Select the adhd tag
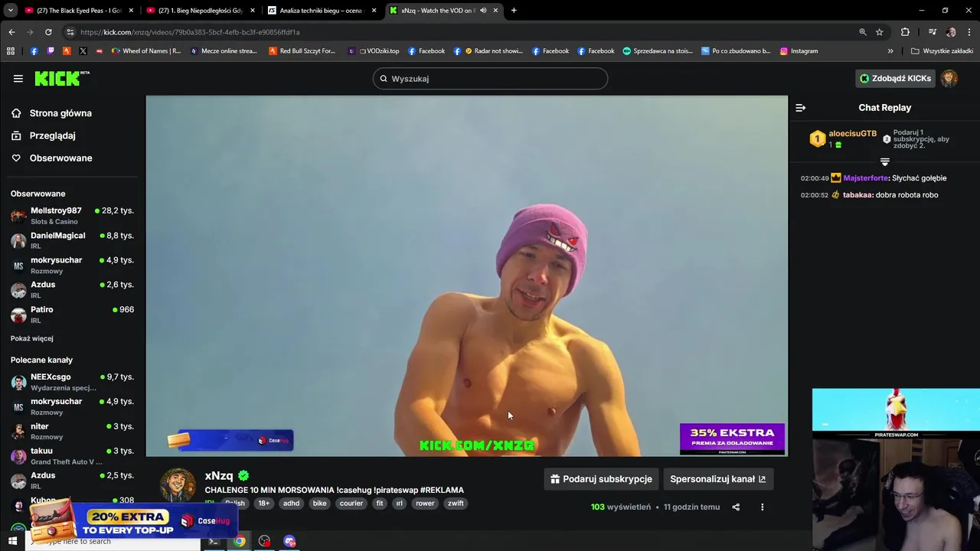This screenshot has height=551, width=980. [291, 504]
